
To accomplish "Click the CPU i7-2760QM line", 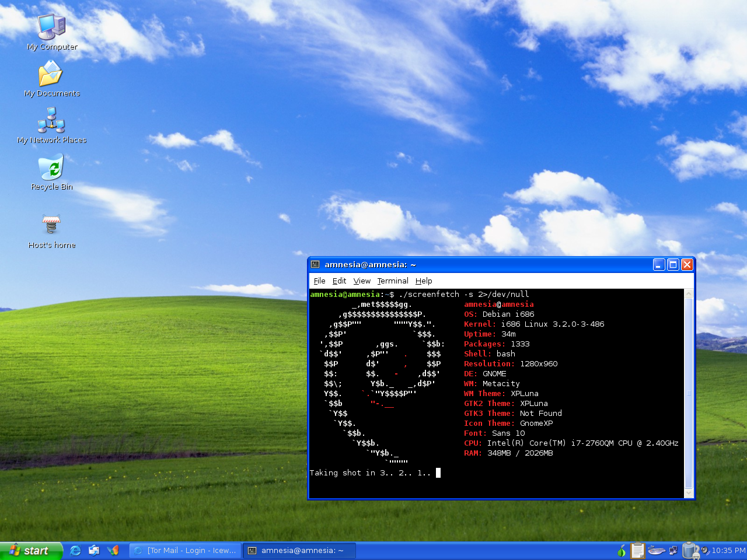I will tap(571, 443).
